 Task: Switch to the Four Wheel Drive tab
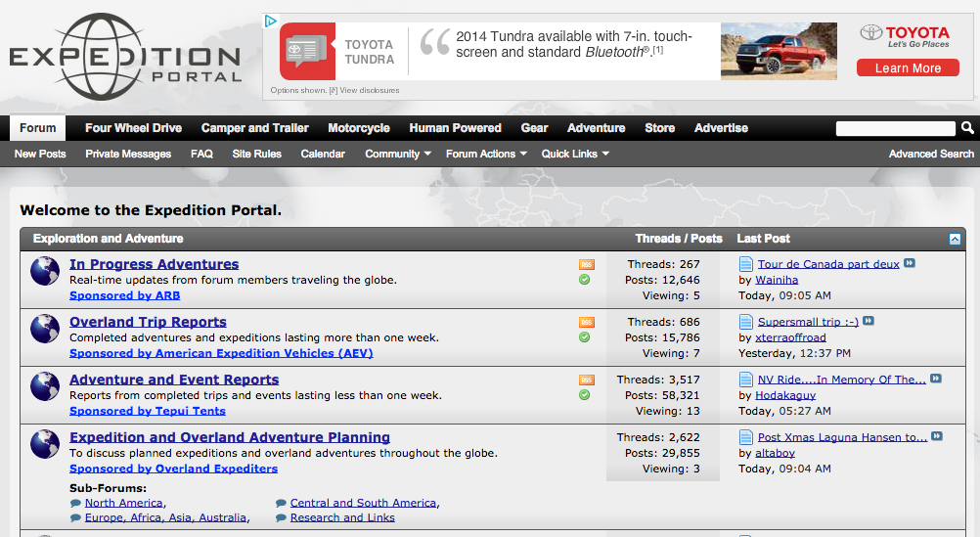133,128
